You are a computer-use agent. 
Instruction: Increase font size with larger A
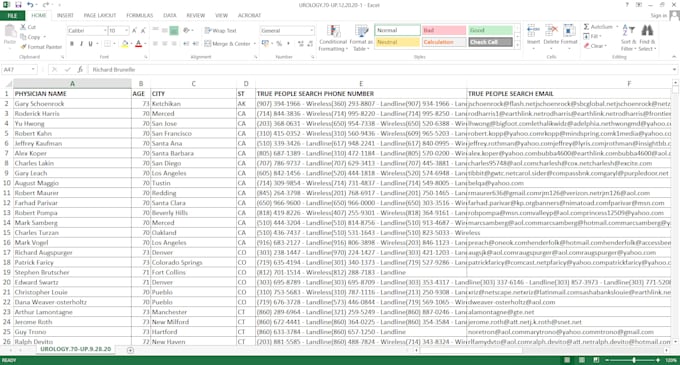pos(134,31)
